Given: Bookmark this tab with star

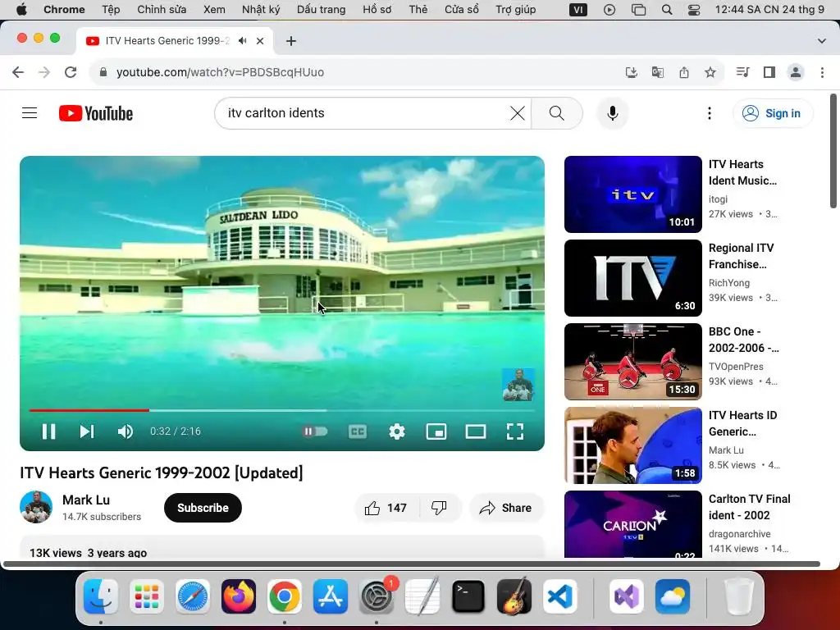Looking at the screenshot, I should [x=710, y=72].
